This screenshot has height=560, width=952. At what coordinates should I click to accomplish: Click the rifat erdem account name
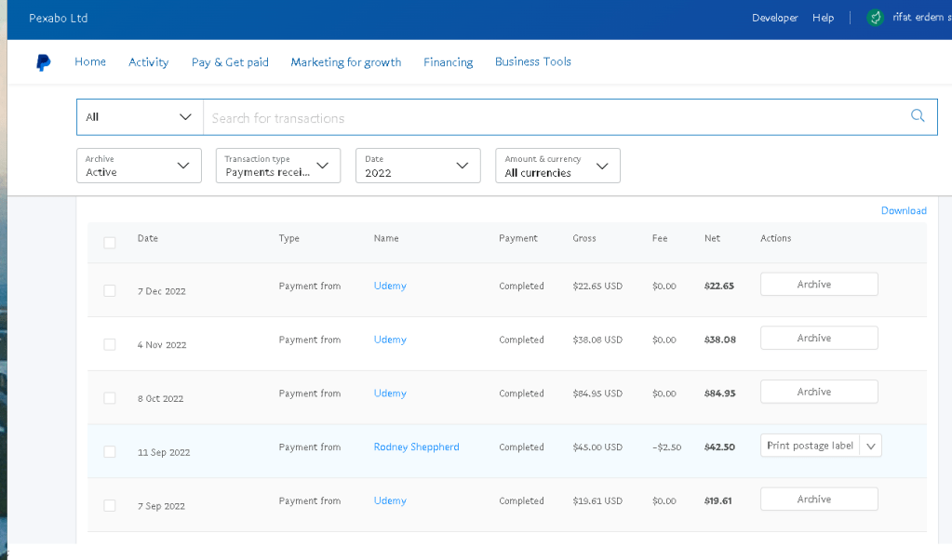coord(921,18)
